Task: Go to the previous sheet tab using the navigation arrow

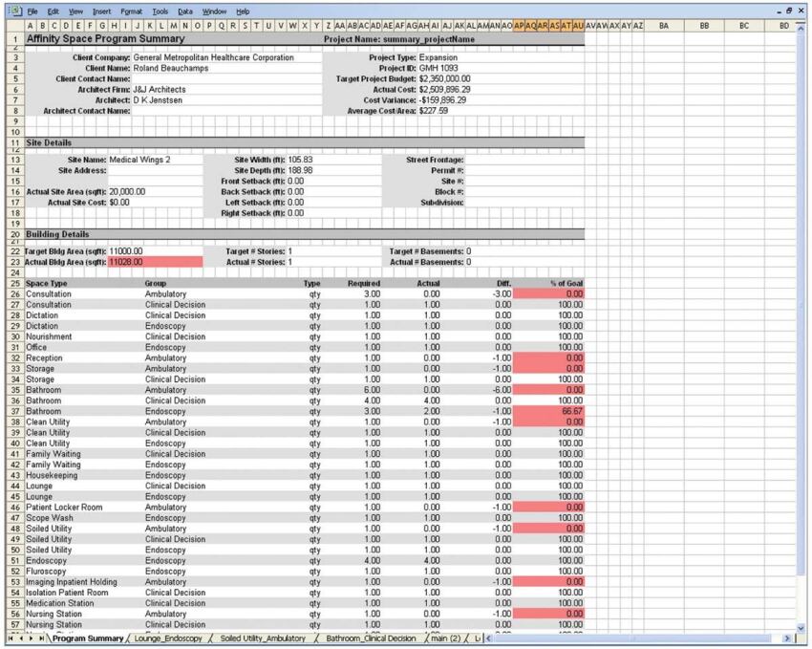Action: [x=21, y=638]
